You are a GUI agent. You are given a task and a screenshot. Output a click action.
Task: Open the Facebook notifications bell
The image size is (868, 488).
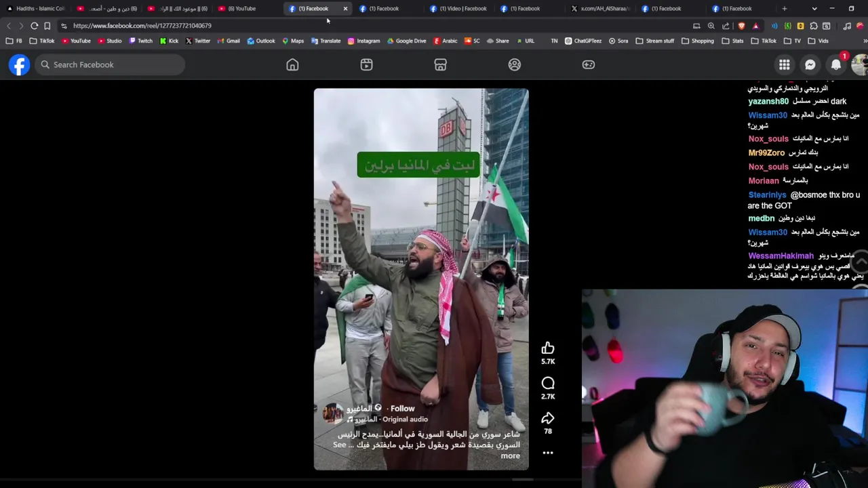(x=836, y=64)
